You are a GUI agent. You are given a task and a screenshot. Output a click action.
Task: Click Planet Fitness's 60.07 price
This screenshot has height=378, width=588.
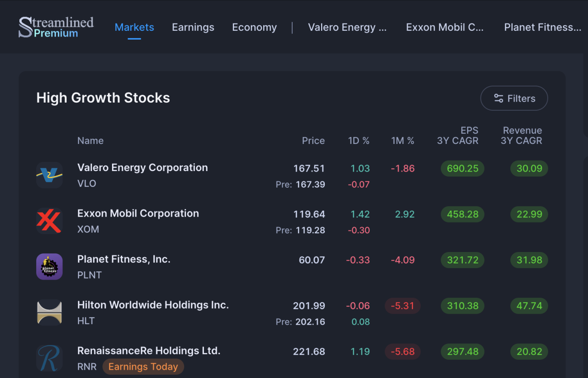tap(312, 260)
